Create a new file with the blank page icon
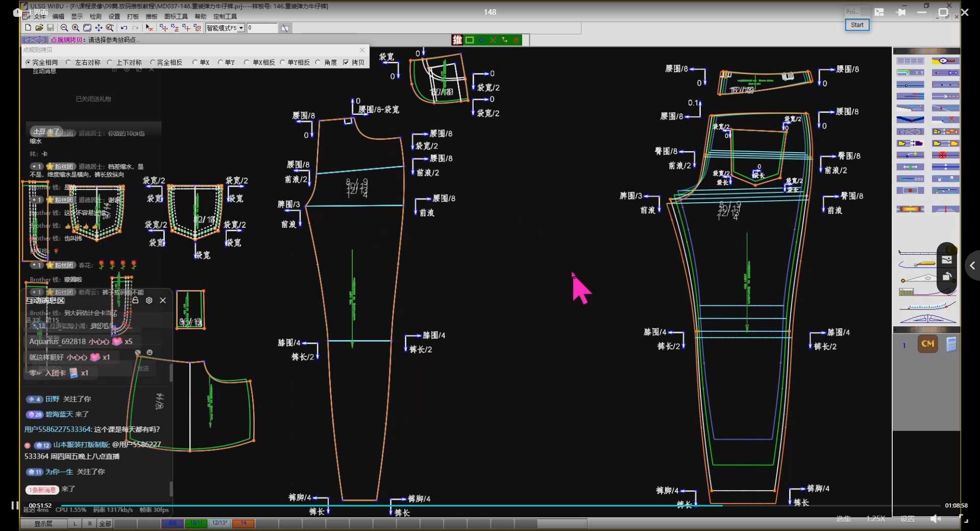This screenshot has height=531, width=980. [28, 28]
